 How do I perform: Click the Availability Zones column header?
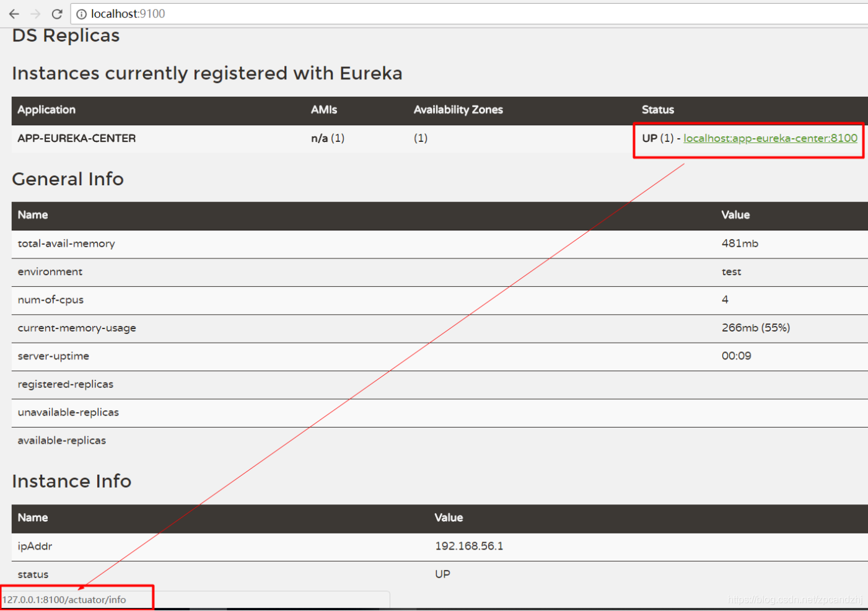(458, 110)
